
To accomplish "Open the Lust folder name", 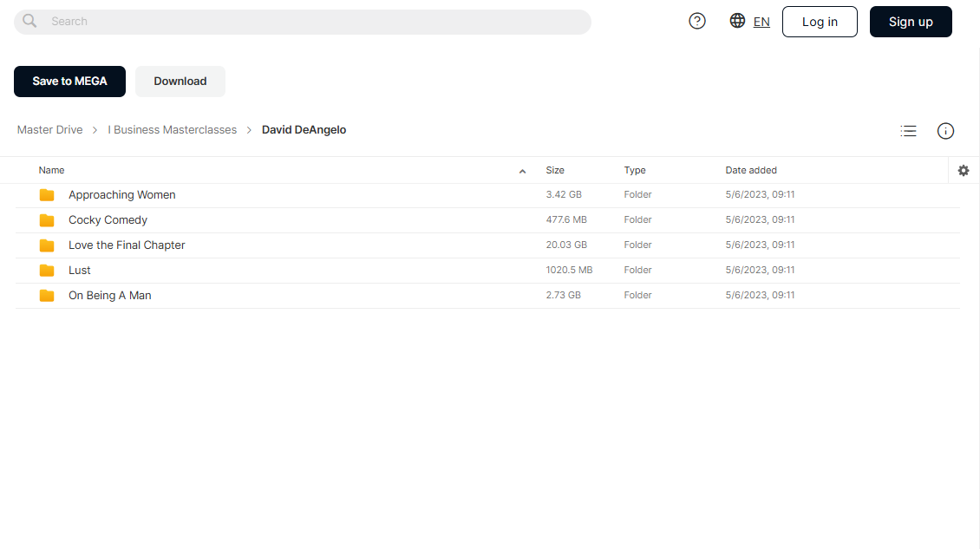I will (x=80, y=270).
